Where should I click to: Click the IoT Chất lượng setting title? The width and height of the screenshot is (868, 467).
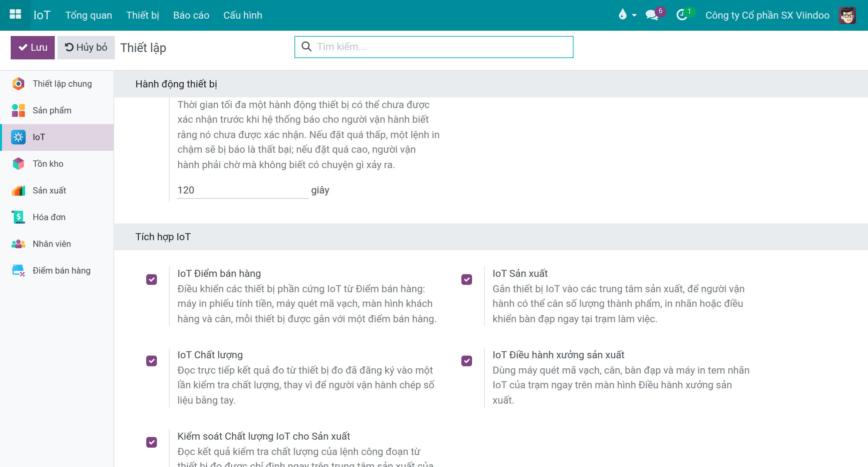(210, 355)
